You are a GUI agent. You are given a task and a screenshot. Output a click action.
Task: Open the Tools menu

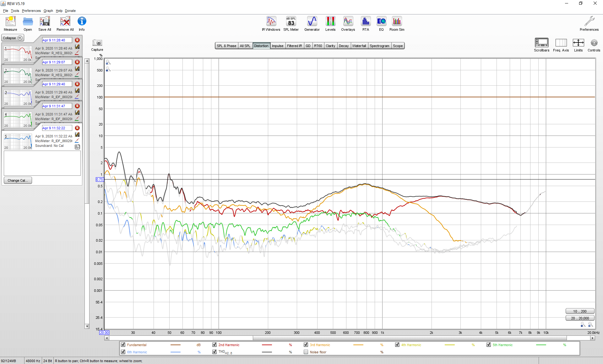[15, 11]
